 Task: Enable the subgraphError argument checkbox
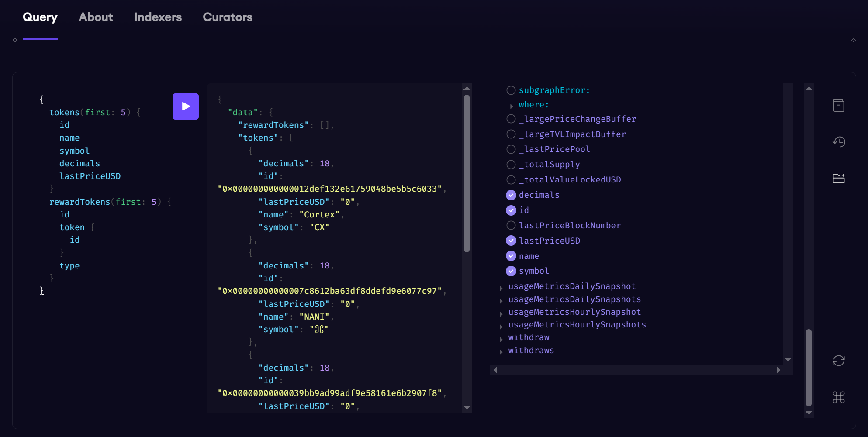[511, 90]
